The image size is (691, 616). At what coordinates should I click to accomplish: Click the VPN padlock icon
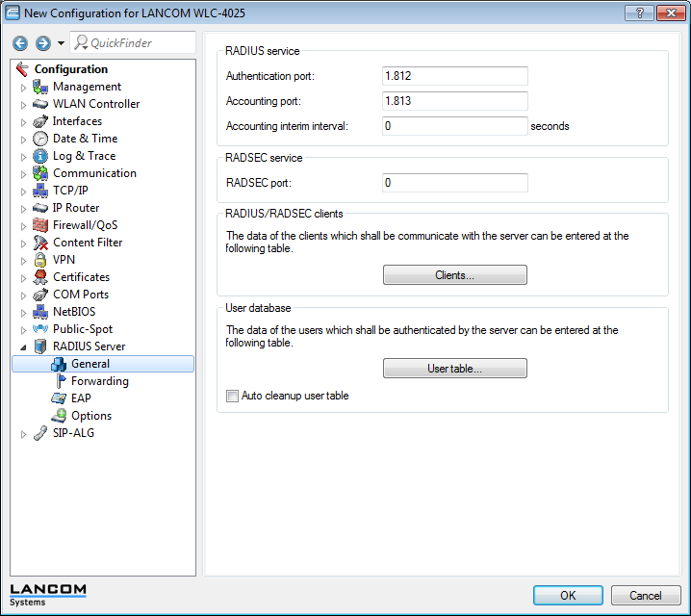click(40, 260)
